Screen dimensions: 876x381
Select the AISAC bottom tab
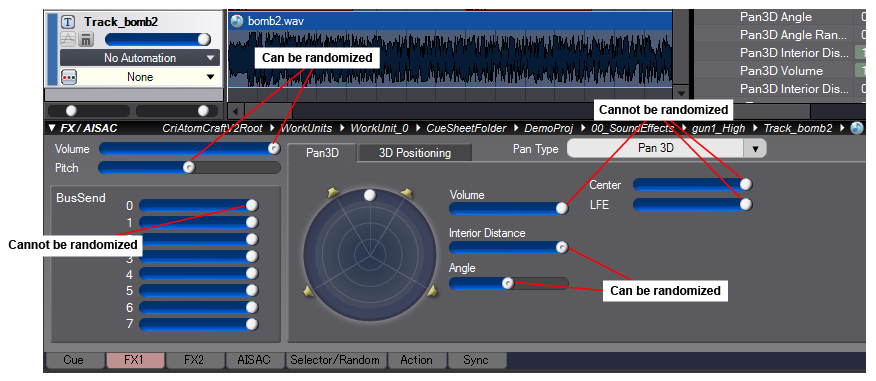click(254, 360)
